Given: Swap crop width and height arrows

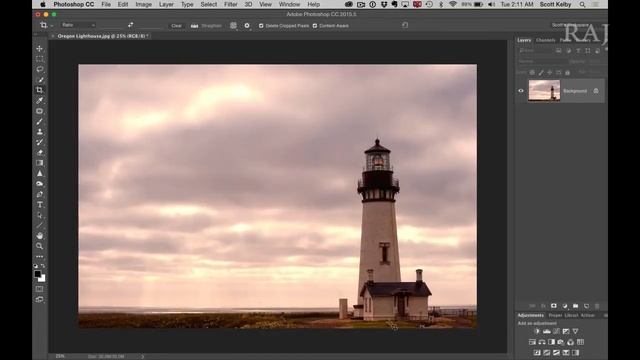Looking at the screenshot, I should point(130,25).
